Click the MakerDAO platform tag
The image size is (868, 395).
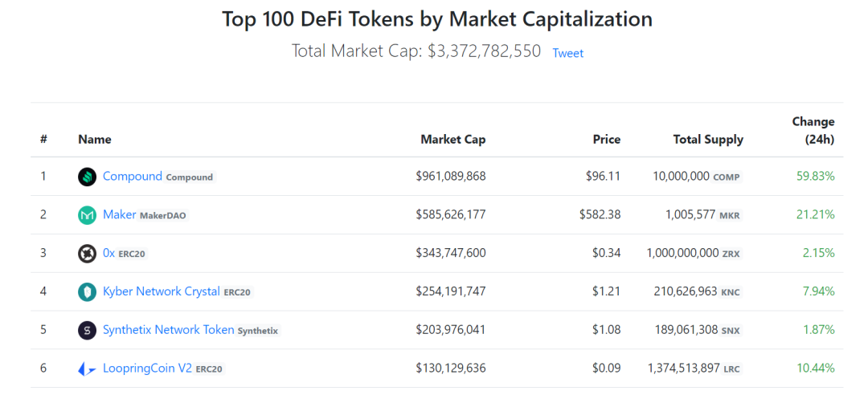tap(162, 216)
